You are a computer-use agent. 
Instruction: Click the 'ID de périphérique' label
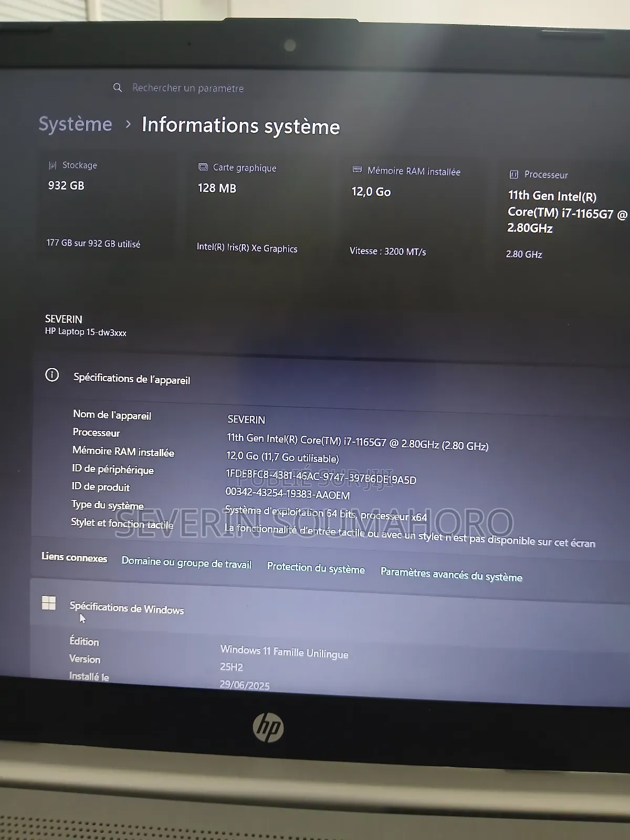click(113, 469)
